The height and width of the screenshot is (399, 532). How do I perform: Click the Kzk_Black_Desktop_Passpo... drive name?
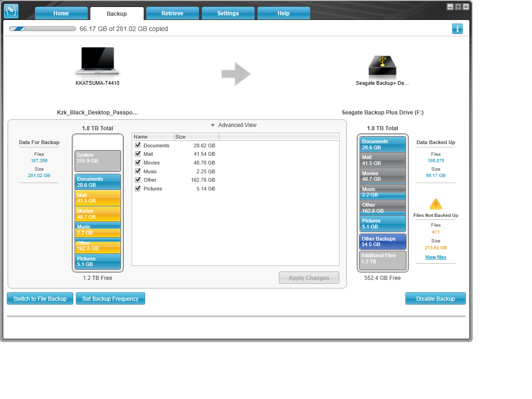(x=97, y=112)
